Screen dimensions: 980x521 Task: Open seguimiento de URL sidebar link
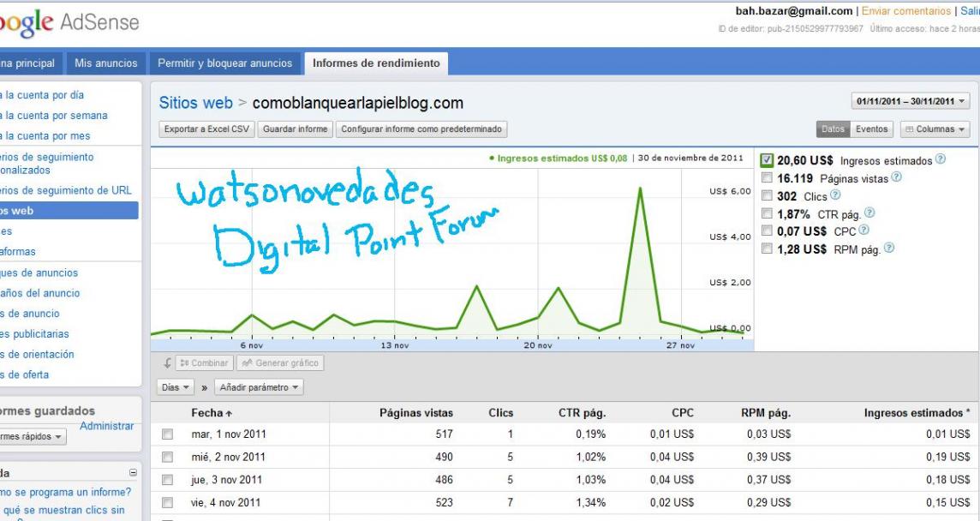point(66,190)
